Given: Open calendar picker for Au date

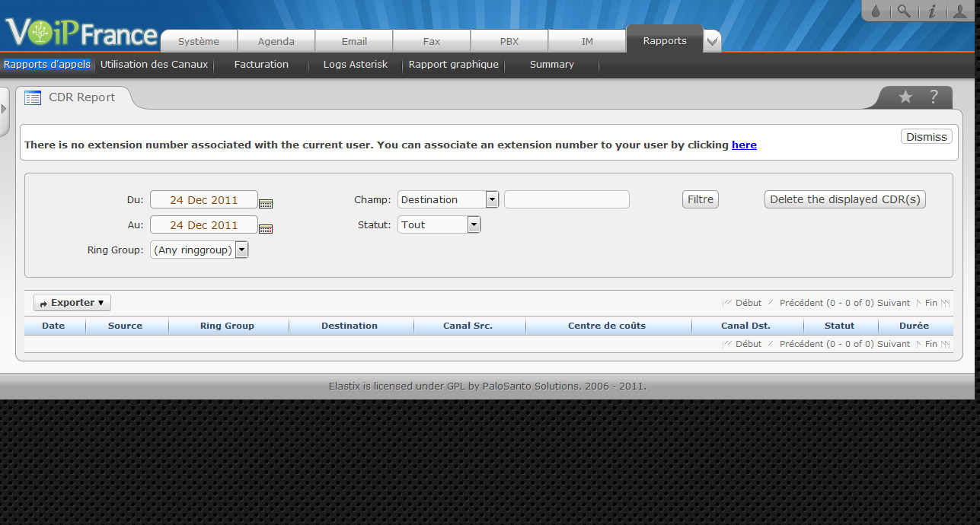Looking at the screenshot, I should (x=266, y=228).
